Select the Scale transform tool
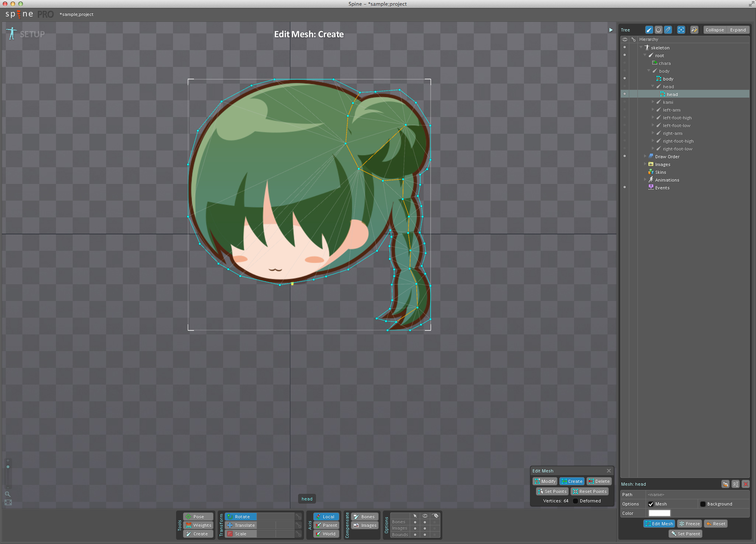 coord(241,534)
